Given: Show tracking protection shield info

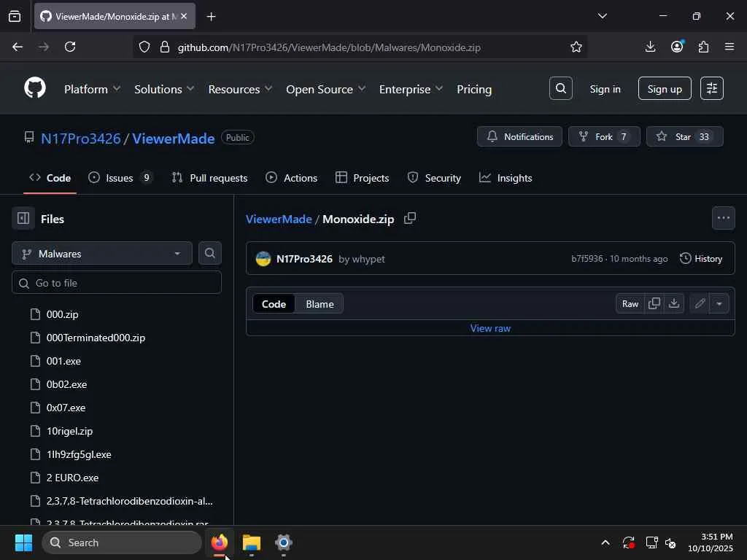Looking at the screenshot, I should pos(144,47).
